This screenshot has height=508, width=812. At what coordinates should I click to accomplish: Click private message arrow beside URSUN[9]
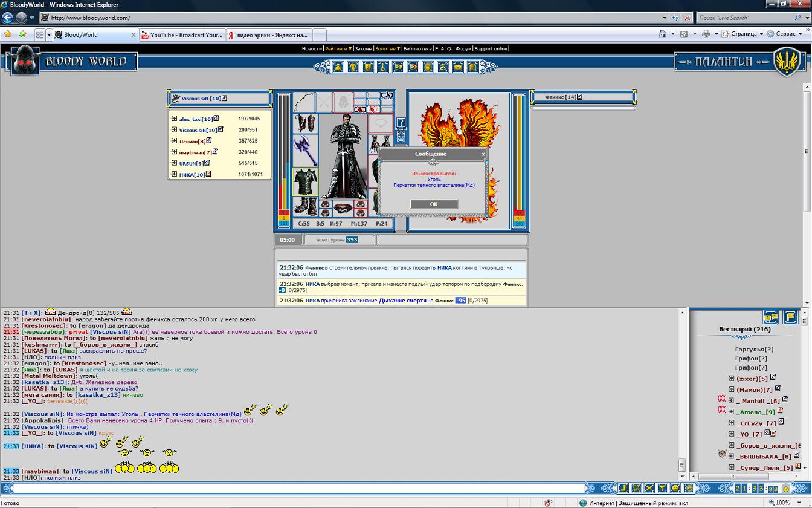coord(174,163)
